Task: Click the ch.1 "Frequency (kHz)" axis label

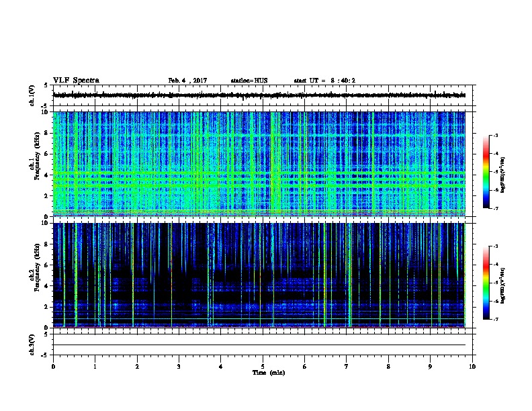Action: tap(37, 156)
